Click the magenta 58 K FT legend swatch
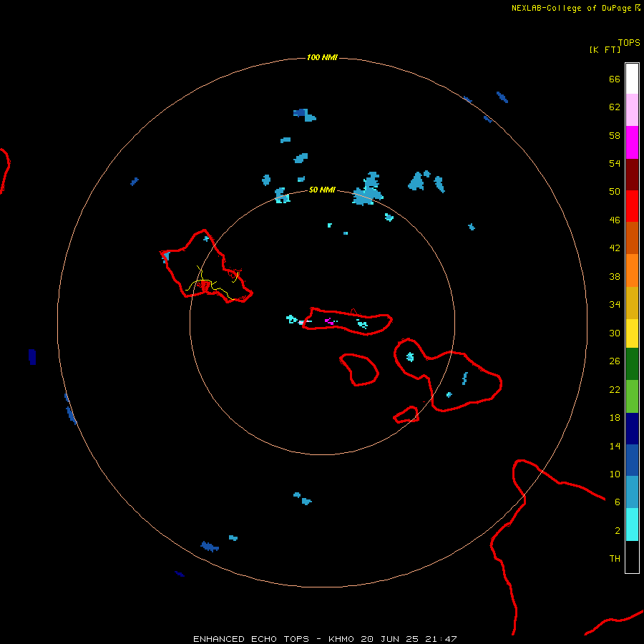This screenshot has height=644, width=644. (632, 142)
